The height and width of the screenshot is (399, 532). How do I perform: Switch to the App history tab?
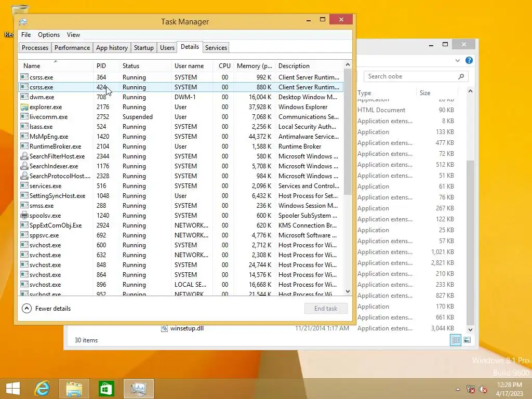112,47
